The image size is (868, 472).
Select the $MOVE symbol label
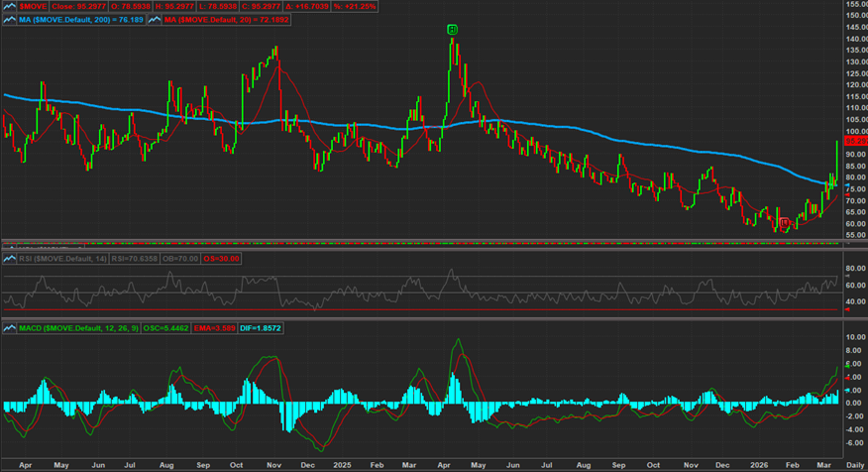click(x=34, y=5)
